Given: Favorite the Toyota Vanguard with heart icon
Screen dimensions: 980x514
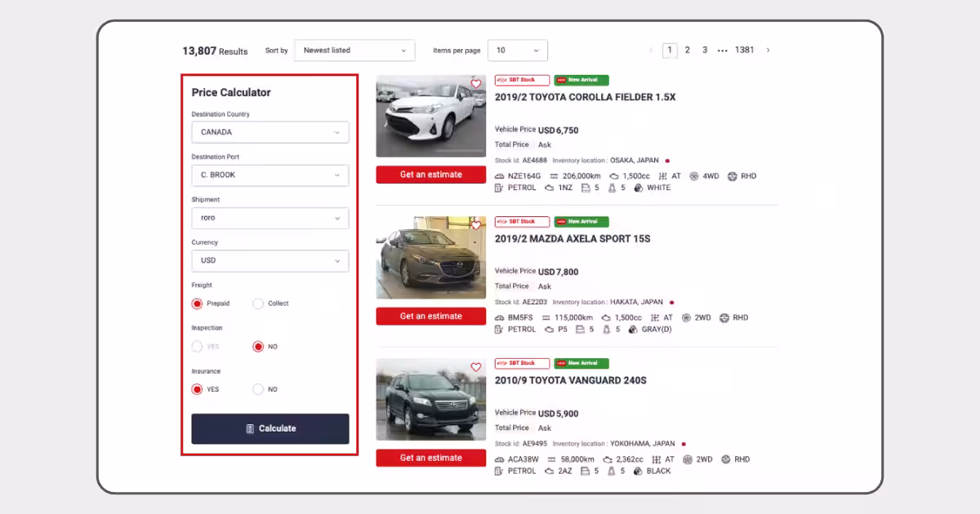Looking at the screenshot, I should [476, 367].
